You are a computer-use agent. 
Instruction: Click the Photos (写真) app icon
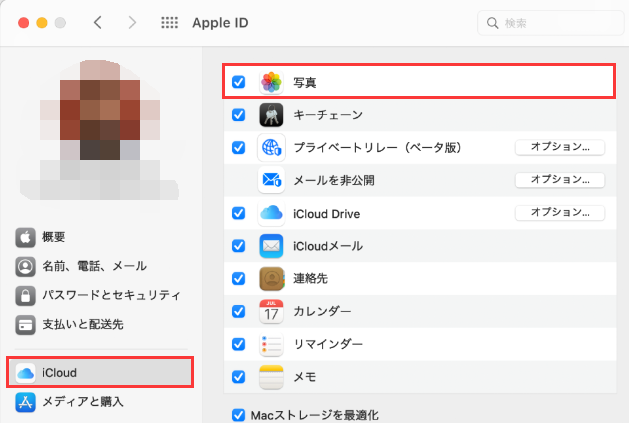(x=271, y=82)
